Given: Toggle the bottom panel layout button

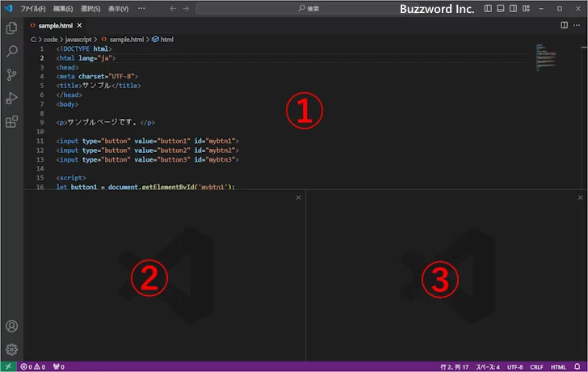Looking at the screenshot, I should coord(501,8).
